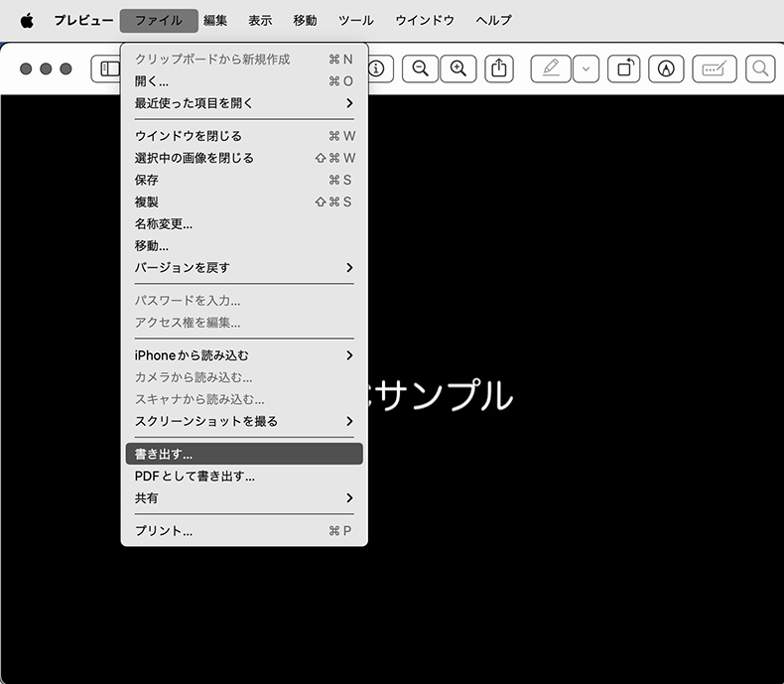Viewport: 784px width, 684px height.
Task: Select 移動... in the File dropdown
Action: pos(244,246)
